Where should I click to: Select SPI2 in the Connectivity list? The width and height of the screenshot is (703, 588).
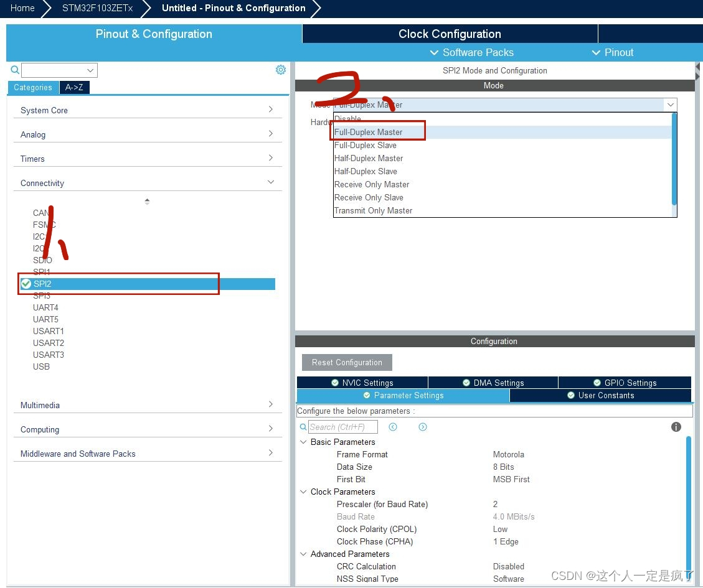[148, 284]
